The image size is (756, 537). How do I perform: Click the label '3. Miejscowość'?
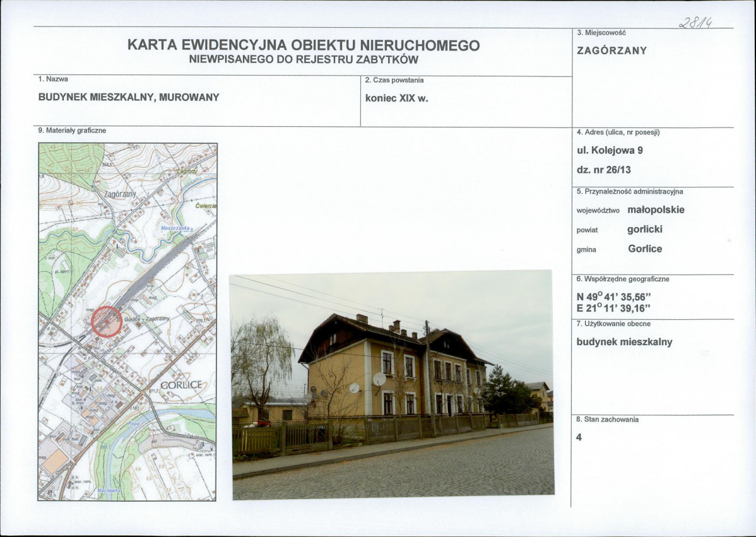pos(601,33)
